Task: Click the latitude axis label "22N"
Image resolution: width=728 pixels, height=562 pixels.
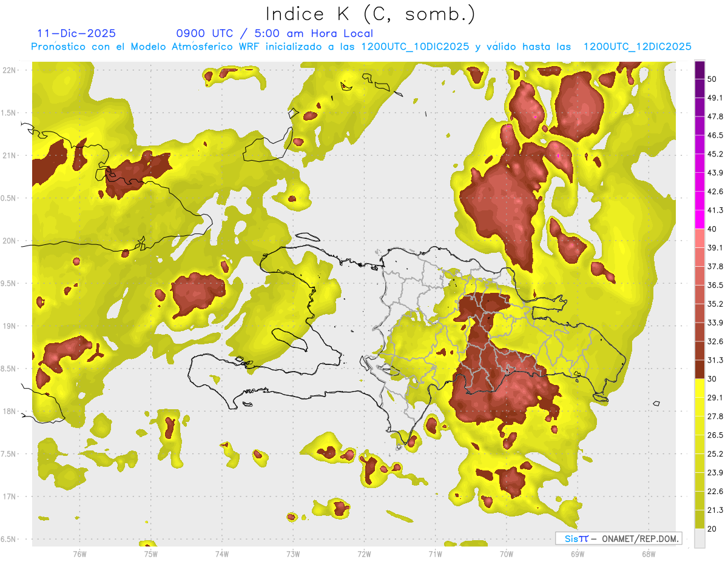Action: (8, 70)
